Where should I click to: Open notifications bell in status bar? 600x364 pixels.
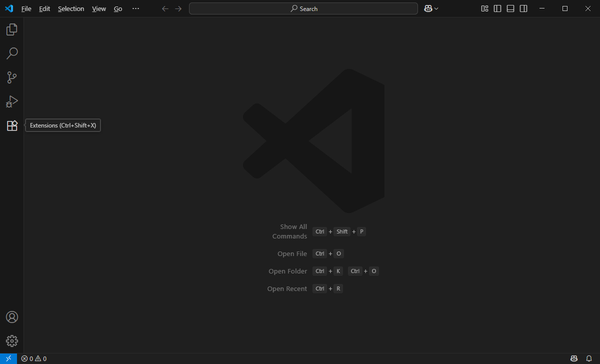pos(589,358)
